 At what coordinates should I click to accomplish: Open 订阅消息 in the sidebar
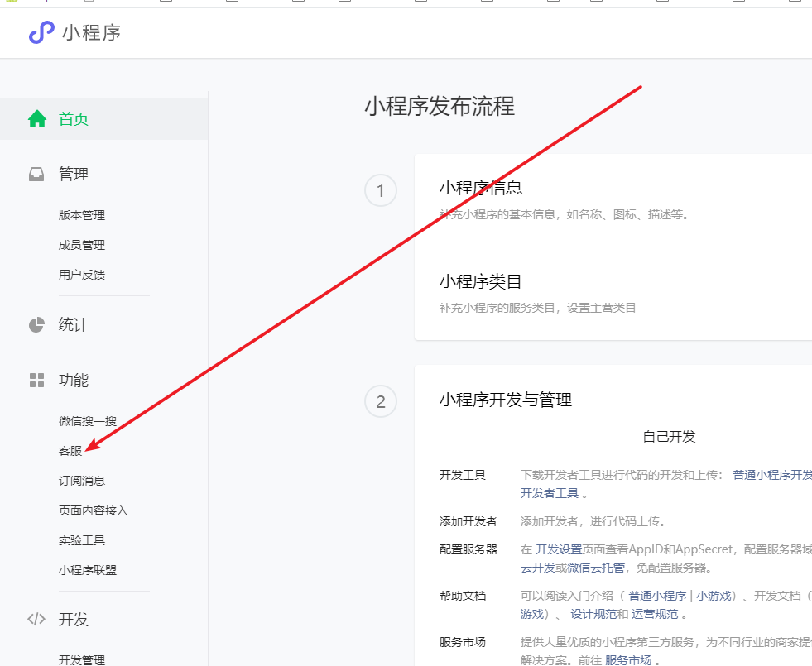tap(82, 481)
